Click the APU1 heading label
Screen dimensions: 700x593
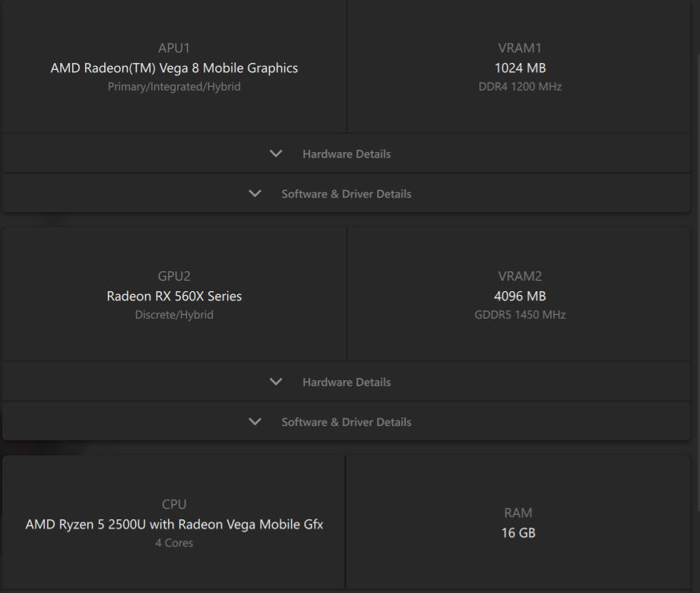[174, 49]
